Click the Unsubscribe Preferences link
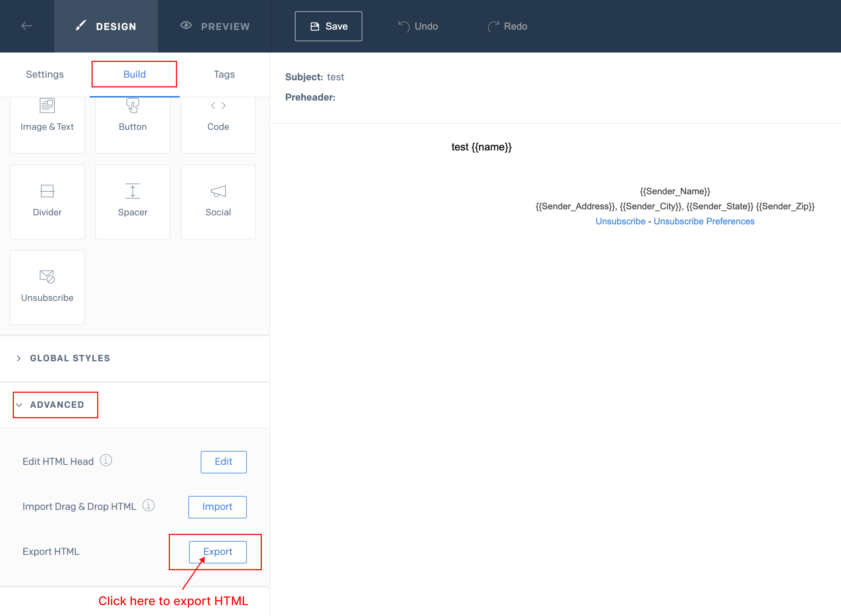Screen dimensions: 841x616 coord(704,221)
